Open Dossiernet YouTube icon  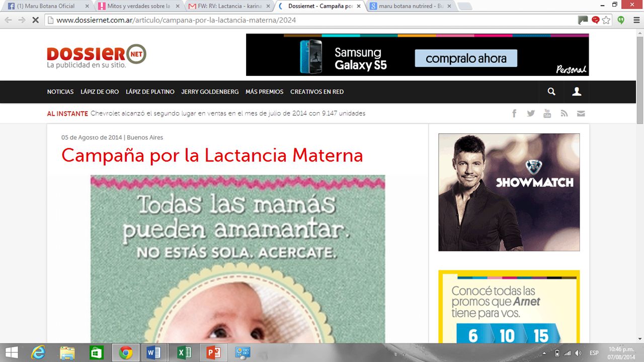(547, 114)
